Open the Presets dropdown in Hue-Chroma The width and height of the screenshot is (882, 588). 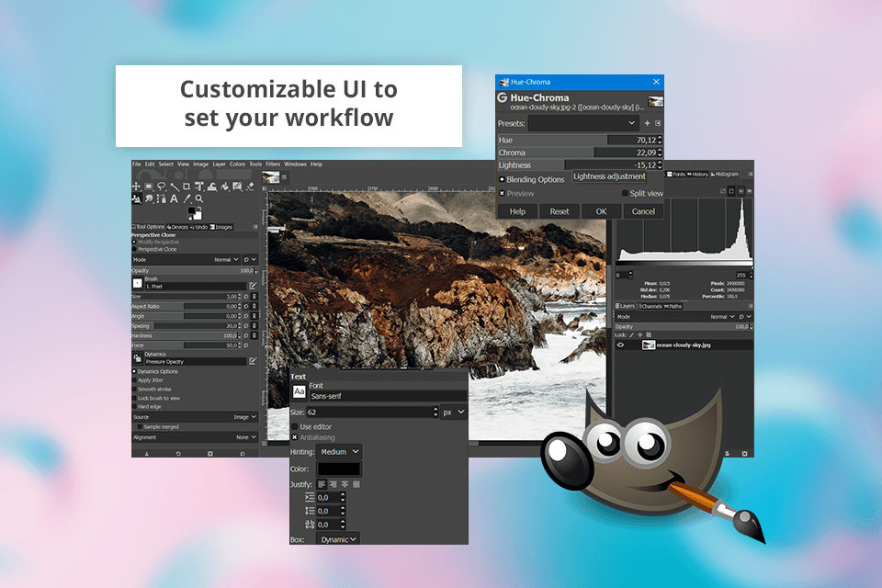582,123
